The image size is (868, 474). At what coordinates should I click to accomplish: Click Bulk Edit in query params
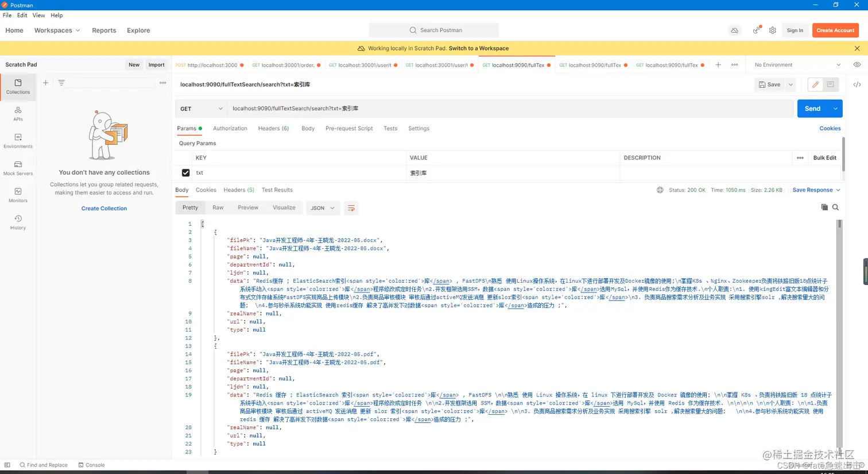(x=825, y=158)
